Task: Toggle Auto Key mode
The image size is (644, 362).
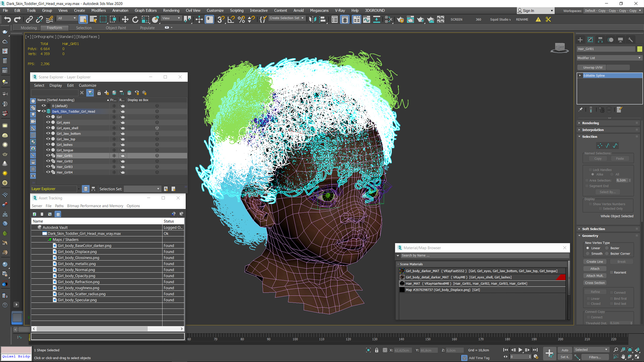Action: pos(565,350)
